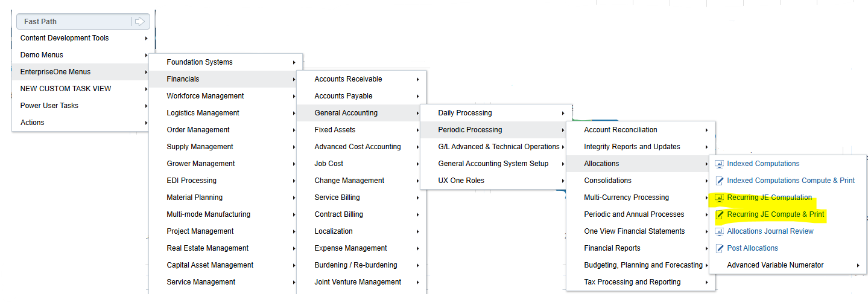The image size is (868, 302).
Task: Expand Accounts Receivable submenu
Action: click(x=361, y=79)
